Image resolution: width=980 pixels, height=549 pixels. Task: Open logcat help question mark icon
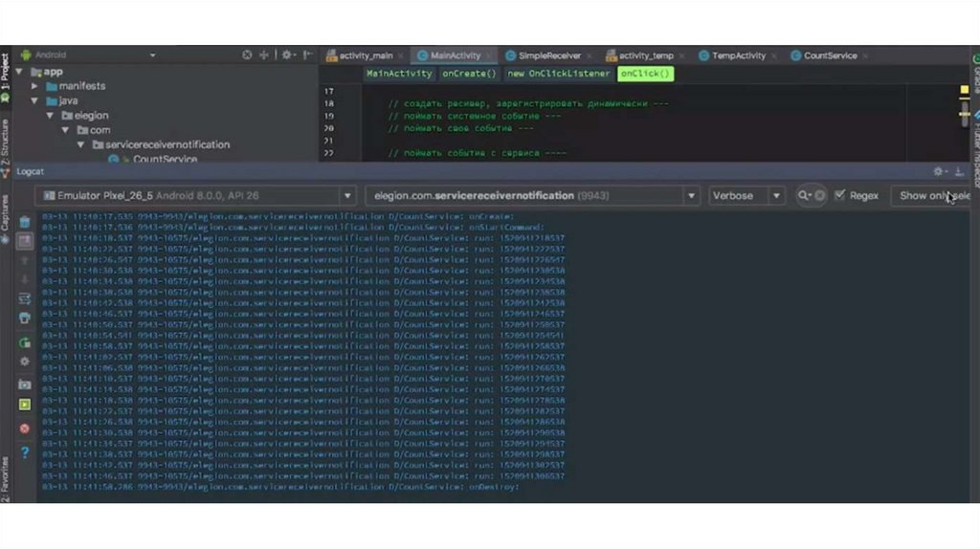(25, 452)
